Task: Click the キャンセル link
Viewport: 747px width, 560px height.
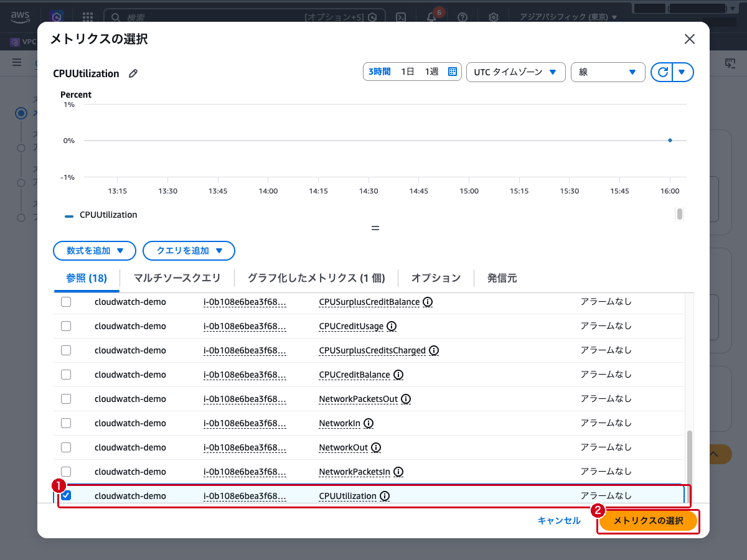Action: [559, 521]
